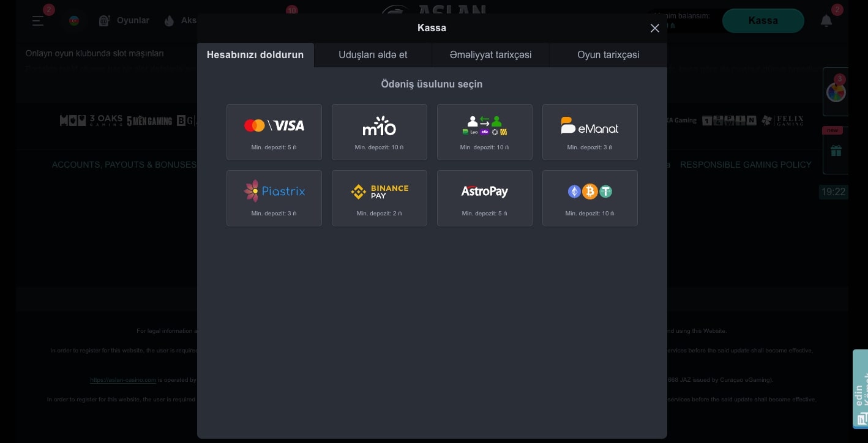Open the Oyun tarixçəsi tab

click(x=608, y=54)
